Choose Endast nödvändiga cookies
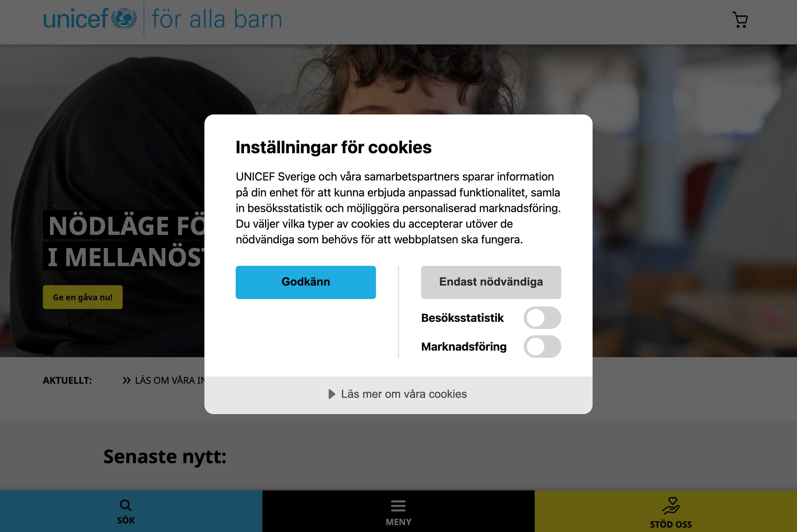797x532 pixels. 491,282
